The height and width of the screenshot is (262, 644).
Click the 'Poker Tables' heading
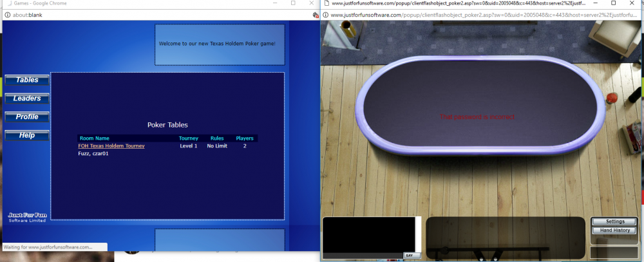click(x=167, y=125)
